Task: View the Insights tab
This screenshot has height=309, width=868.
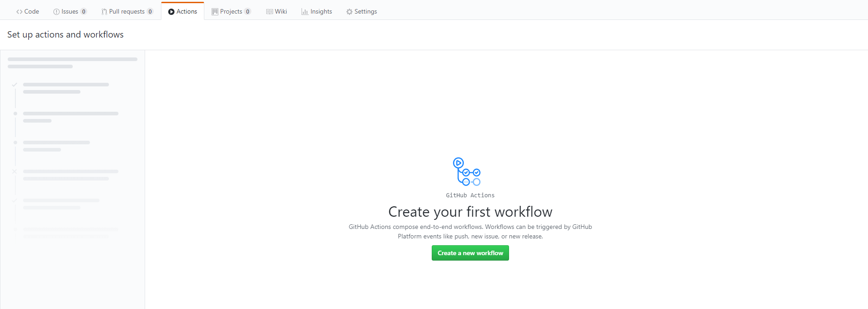Action: point(316,11)
